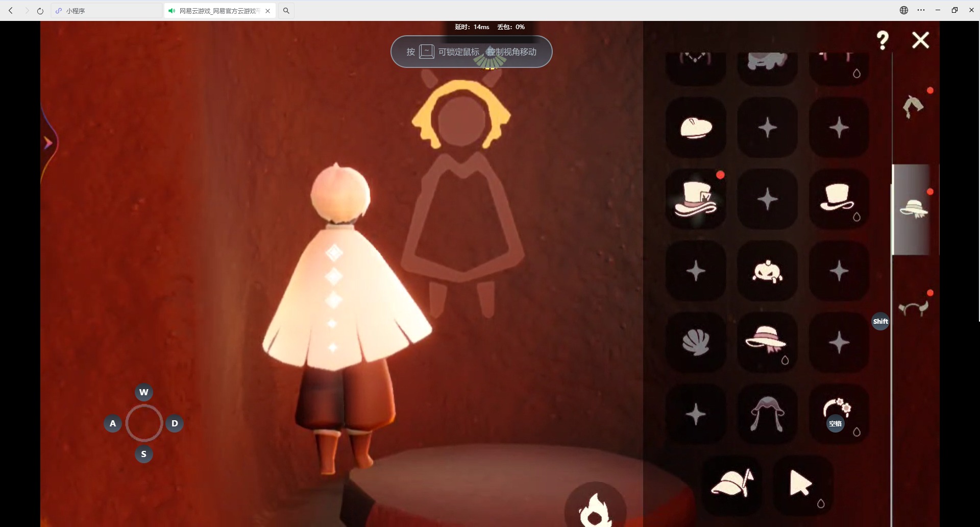Click the 丢包: 0% packet loss readout
This screenshot has height=527, width=980.
pyautogui.click(x=511, y=27)
